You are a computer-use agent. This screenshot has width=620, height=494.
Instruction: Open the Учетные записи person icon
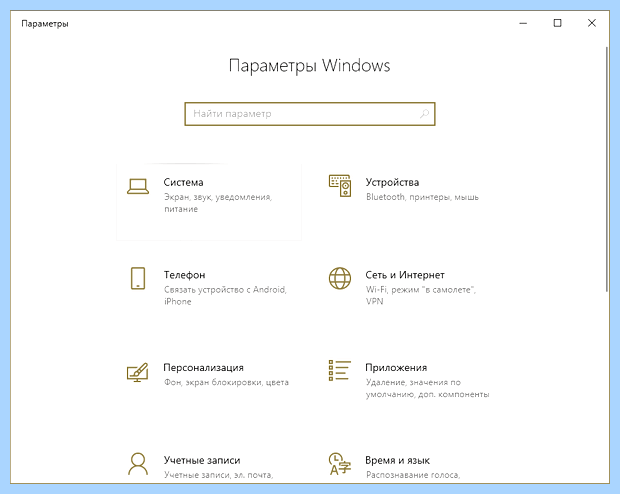(138, 464)
